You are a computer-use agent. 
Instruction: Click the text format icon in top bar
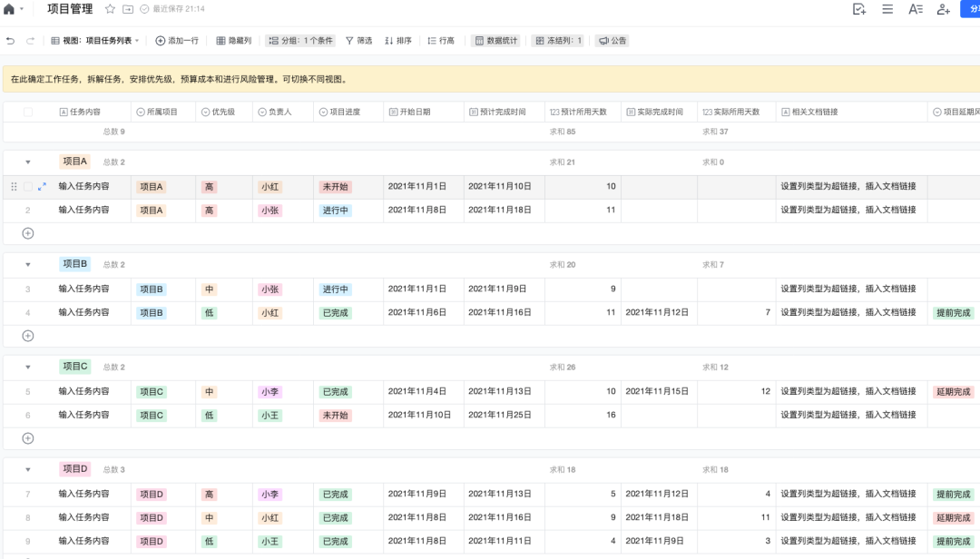coord(916,9)
